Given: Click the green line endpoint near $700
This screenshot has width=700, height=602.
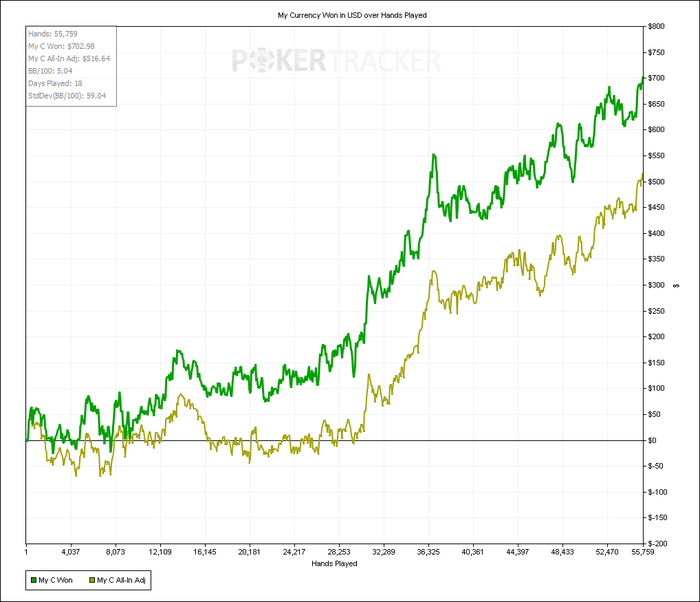Looking at the screenshot, I should (x=642, y=77).
